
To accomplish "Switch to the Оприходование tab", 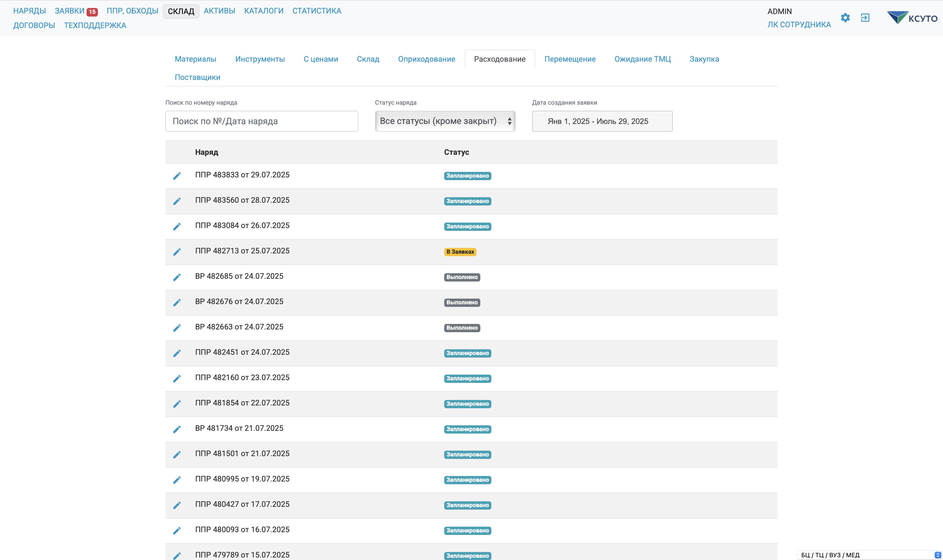I will tap(426, 59).
